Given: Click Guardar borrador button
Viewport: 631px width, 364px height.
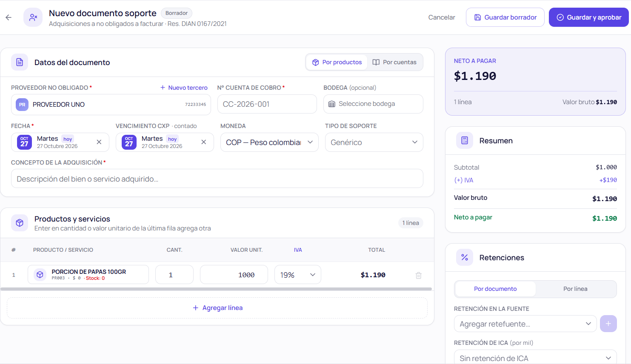Looking at the screenshot, I should (505, 17).
